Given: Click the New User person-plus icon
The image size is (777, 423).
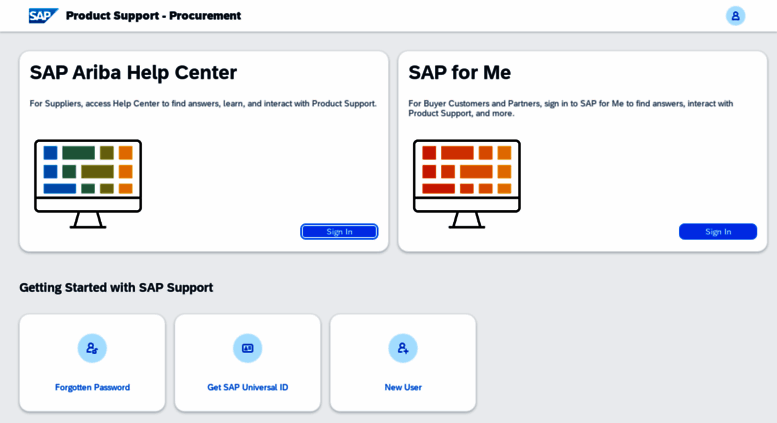Looking at the screenshot, I should [x=403, y=348].
